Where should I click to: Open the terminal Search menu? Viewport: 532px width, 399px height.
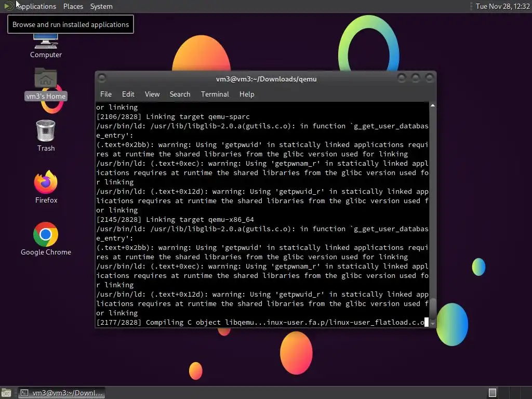point(180,94)
